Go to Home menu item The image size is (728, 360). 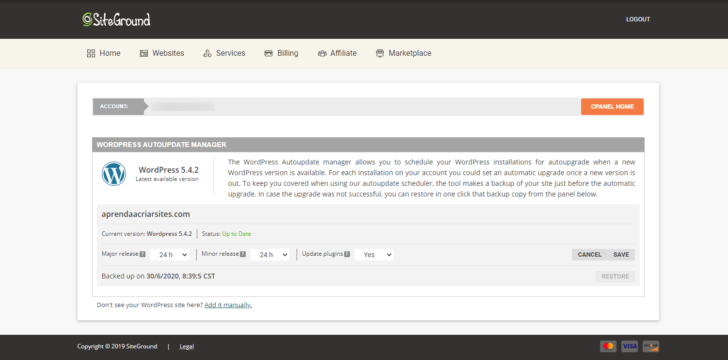coord(104,53)
